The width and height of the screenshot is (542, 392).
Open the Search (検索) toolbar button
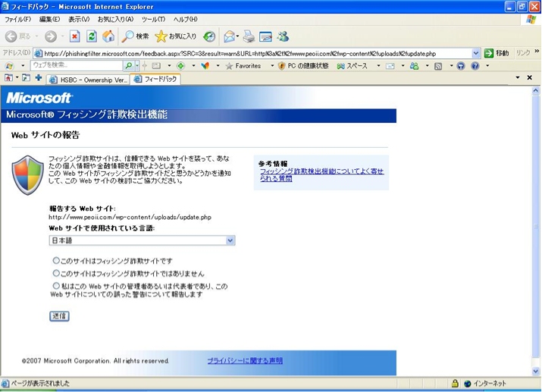coord(136,36)
